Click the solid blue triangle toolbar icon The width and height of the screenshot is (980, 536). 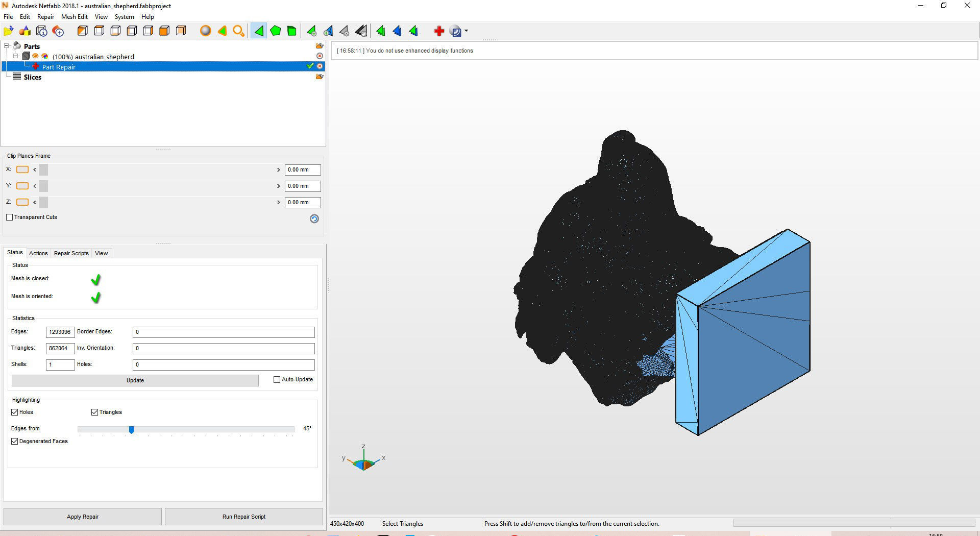pos(397,31)
